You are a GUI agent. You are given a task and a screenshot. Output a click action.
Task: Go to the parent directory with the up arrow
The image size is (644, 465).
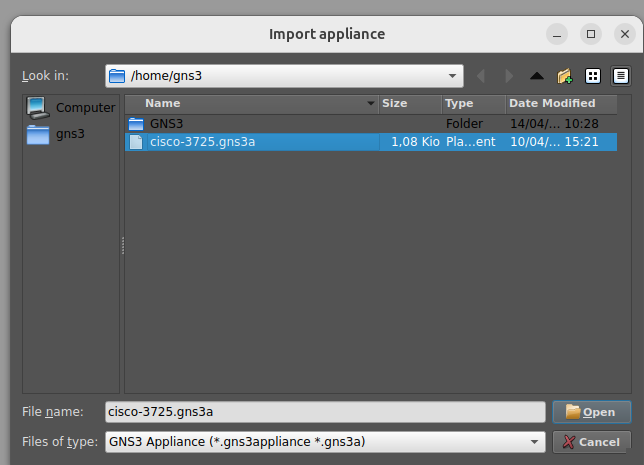tap(536, 76)
